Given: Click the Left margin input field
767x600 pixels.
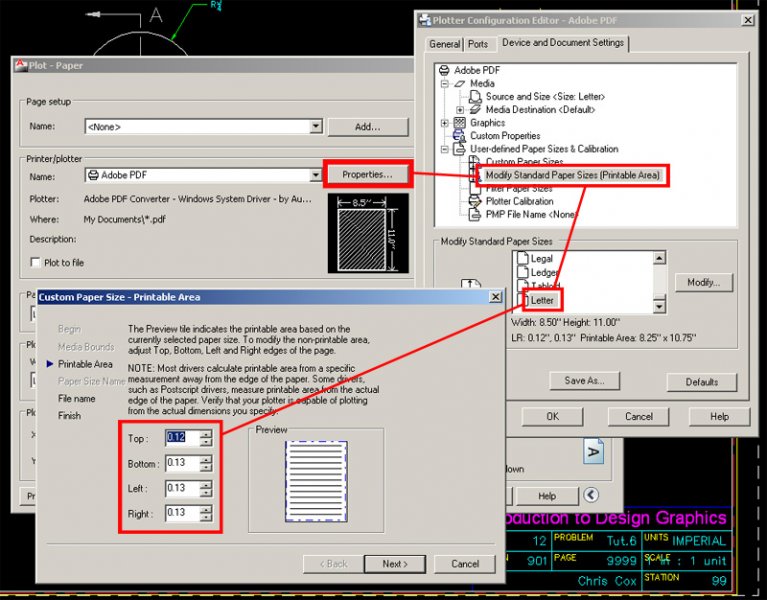Looking at the screenshot, I should pos(182,488).
